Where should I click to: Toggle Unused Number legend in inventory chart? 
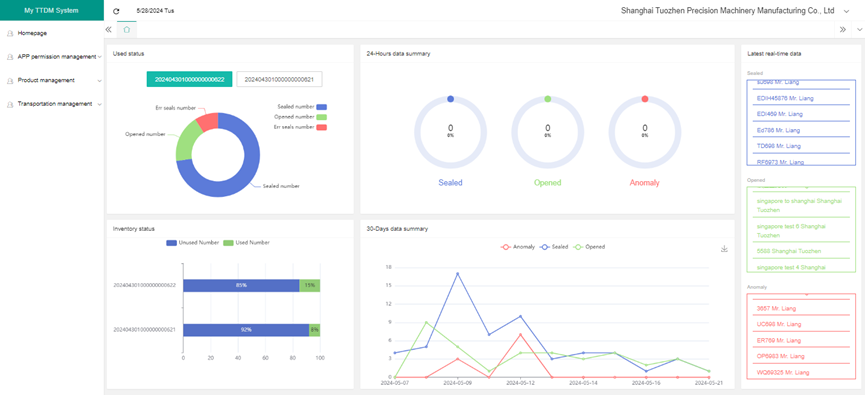(193, 243)
